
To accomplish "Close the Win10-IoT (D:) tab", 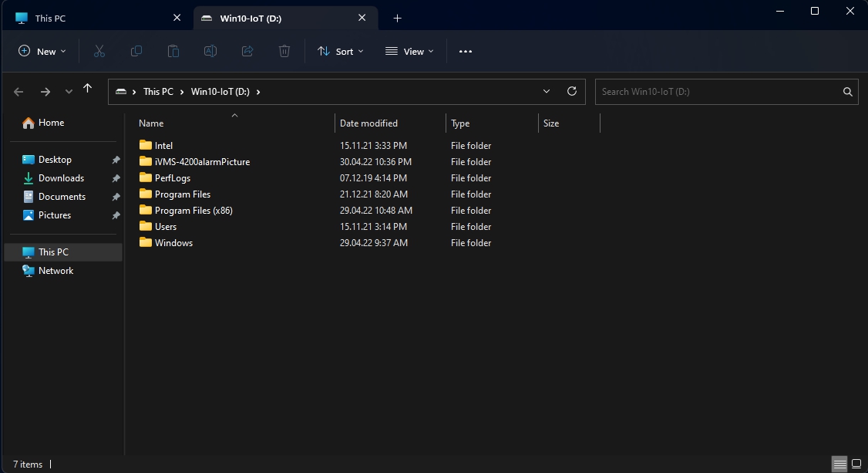I will click(x=362, y=18).
